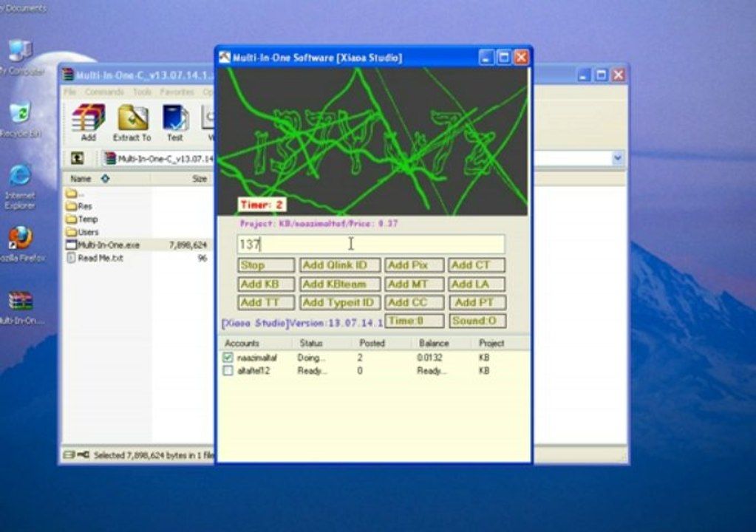Click the Extract To icon in WinRAR
This screenshot has width=756, height=532.
pyautogui.click(x=132, y=123)
